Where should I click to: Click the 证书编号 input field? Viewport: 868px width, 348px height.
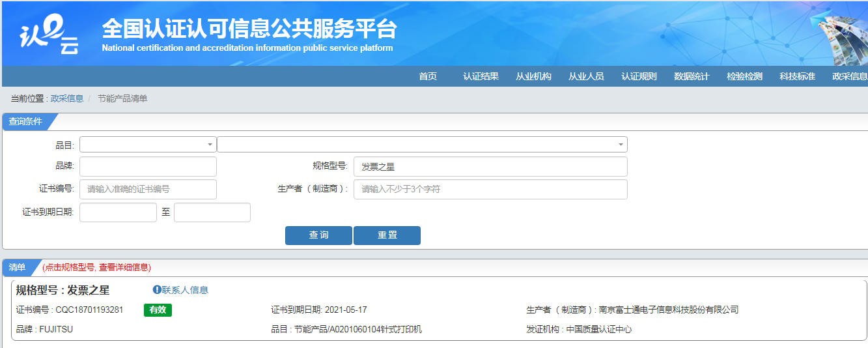tap(148, 189)
